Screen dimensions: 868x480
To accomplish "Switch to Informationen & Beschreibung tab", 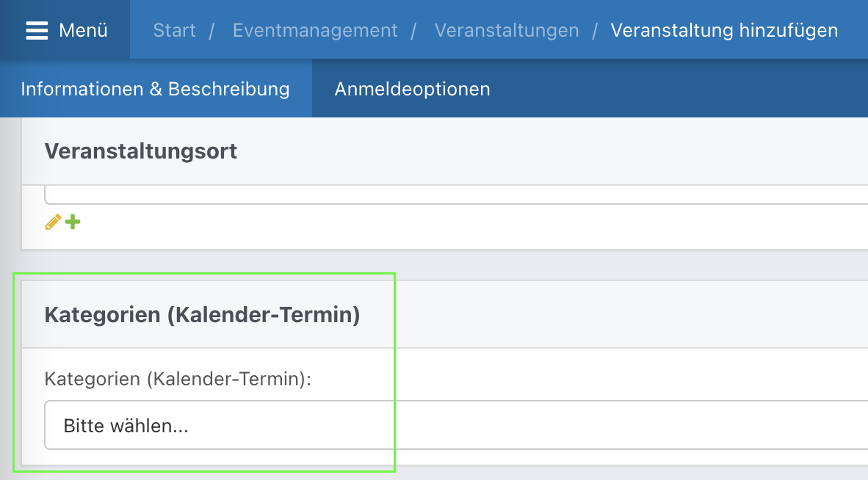I will pyautogui.click(x=155, y=89).
